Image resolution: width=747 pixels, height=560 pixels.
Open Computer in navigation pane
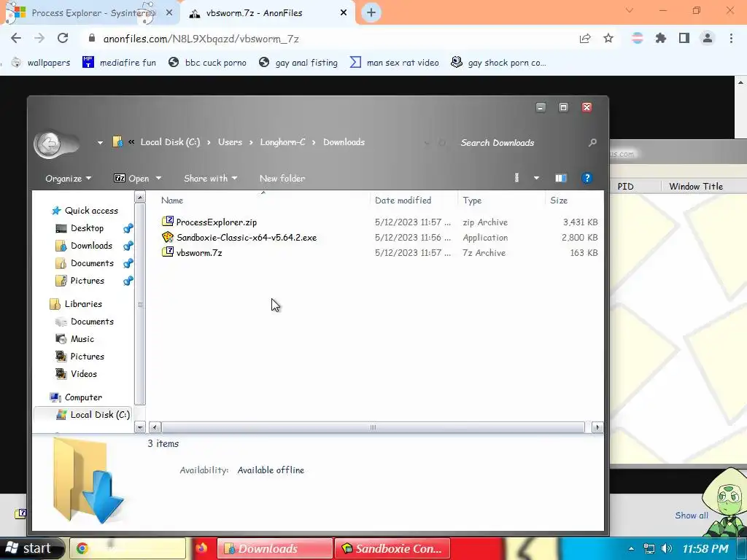tap(76, 397)
